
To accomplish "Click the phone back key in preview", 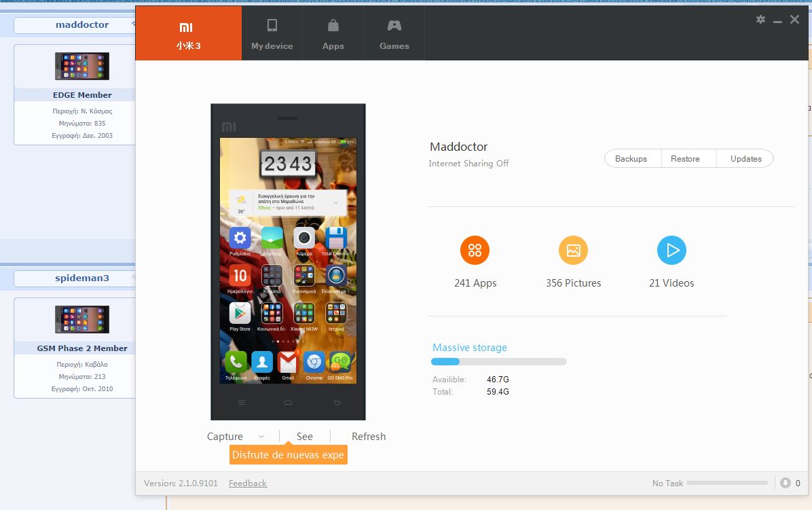I will click(x=337, y=402).
